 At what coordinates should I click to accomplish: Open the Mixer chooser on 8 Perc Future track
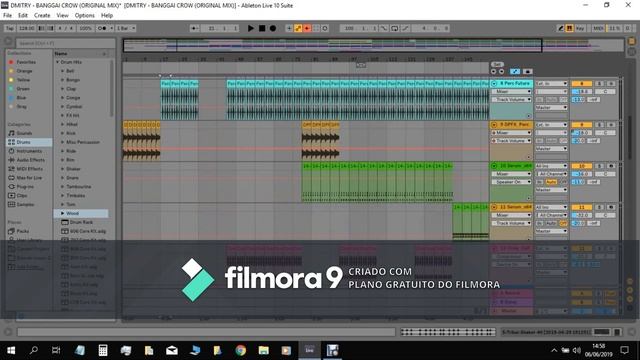point(511,91)
